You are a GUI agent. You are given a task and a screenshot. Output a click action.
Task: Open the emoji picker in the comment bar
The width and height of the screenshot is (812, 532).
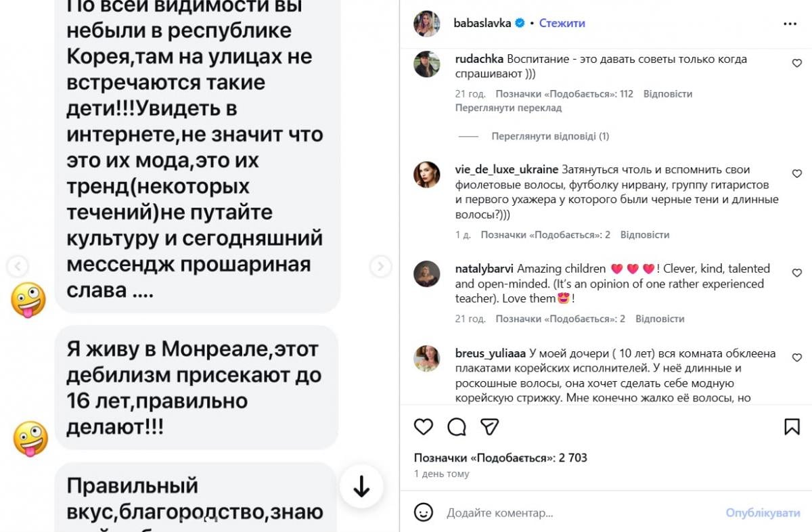tap(424, 512)
